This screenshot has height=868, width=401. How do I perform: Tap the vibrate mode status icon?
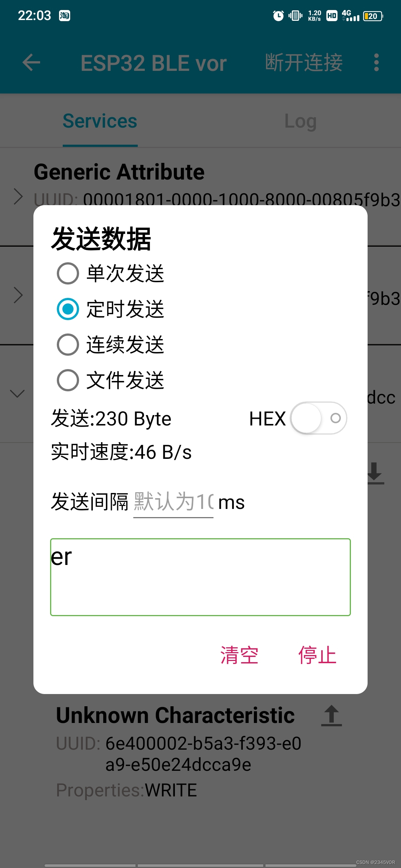click(296, 16)
